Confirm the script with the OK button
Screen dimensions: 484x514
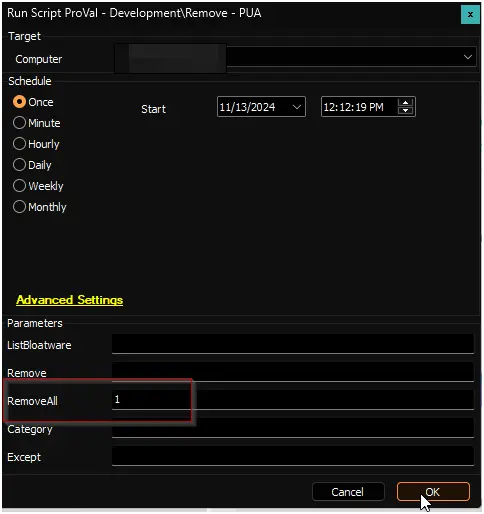433,492
